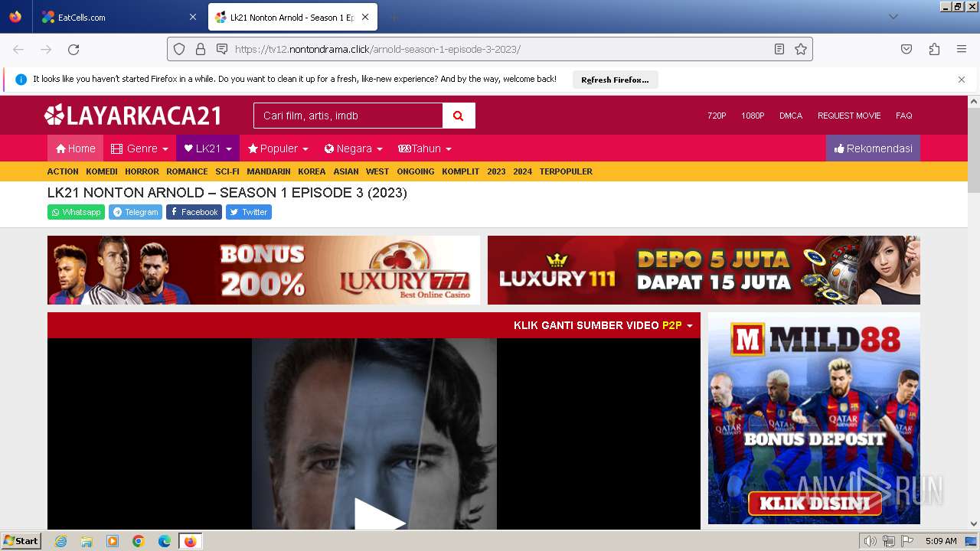980x551 pixels.
Task: Open the ROMANCE category
Action: 187,171
